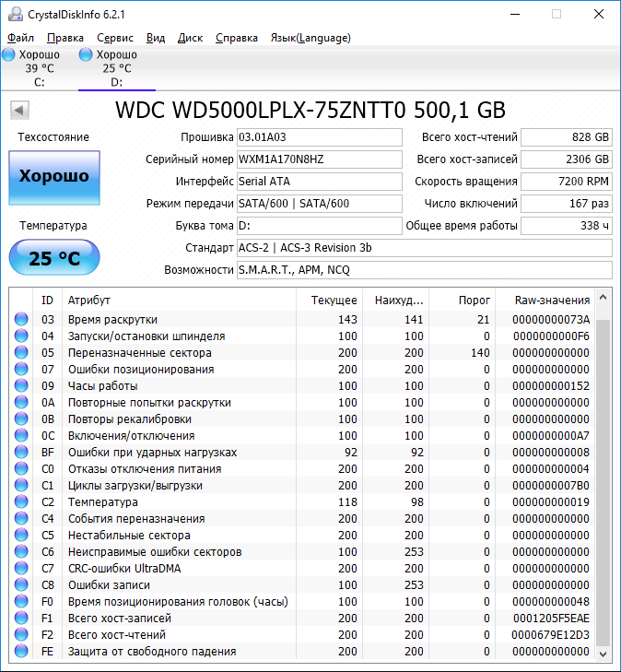Click status orb for F2 Всего хост-чтений
This screenshot has height=672, width=621.
pyautogui.click(x=21, y=635)
